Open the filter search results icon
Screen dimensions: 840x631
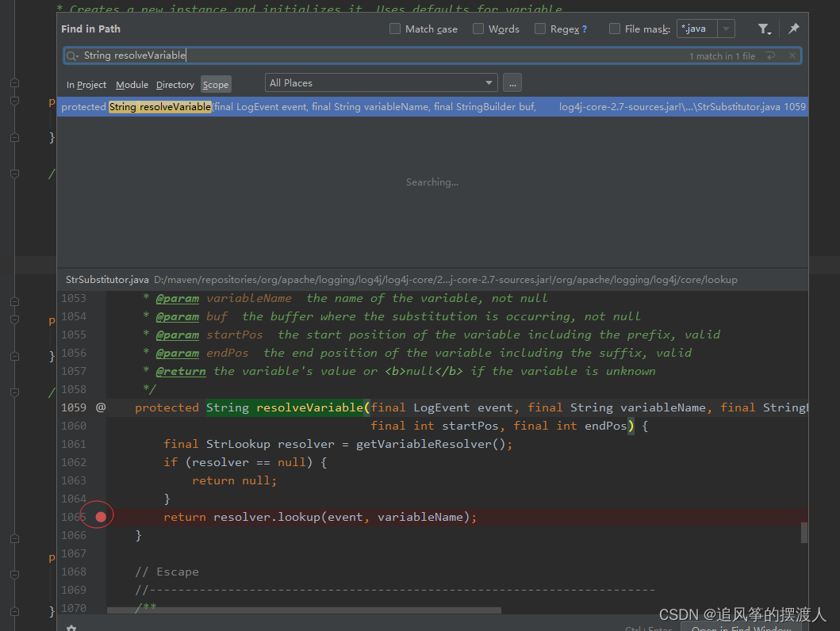pyautogui.click(x=765, y=29)
